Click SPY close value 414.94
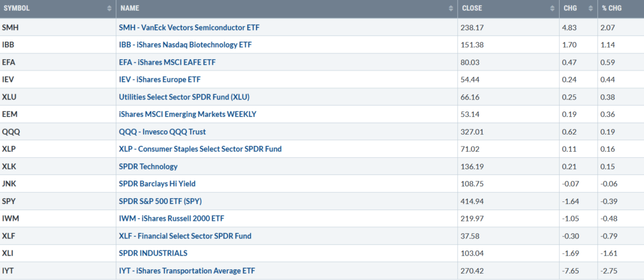The height and width of the screenshot is (280, 644). pyautogui.click(x=472, y=201)
